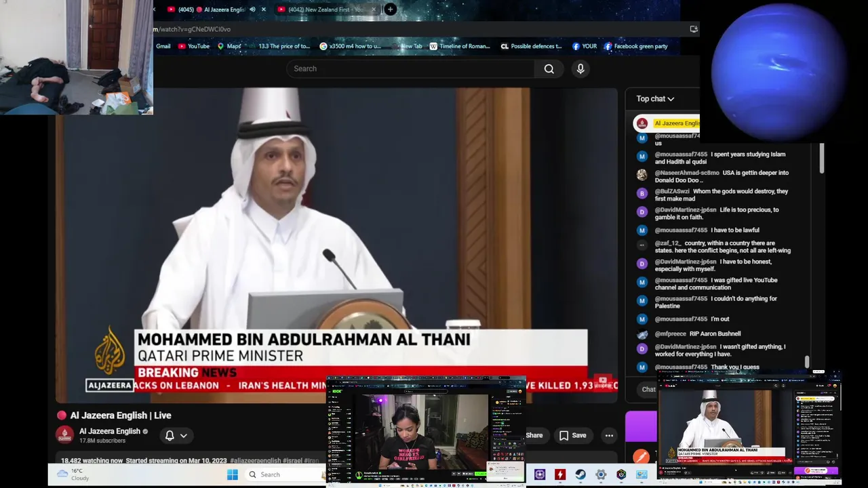Open the purple square taskbar icon
Screen dimensions: 868x488
[540, 474]
